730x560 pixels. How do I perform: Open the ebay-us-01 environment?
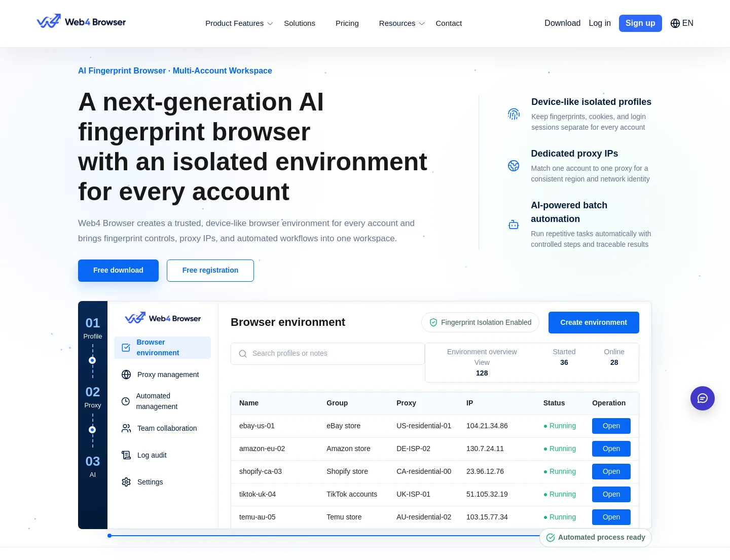(611, 426)
